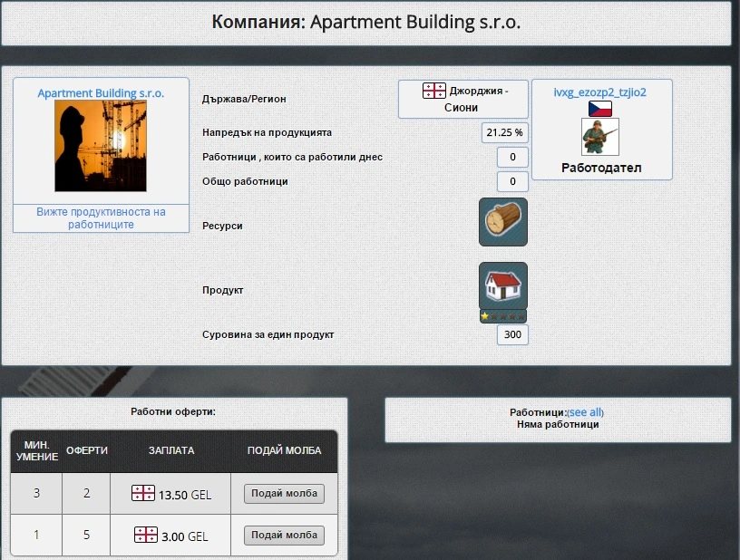Click the Czech flag above the employer avatar
The width and height of the screenshot is (740, 560).
(x=602, y=108)
